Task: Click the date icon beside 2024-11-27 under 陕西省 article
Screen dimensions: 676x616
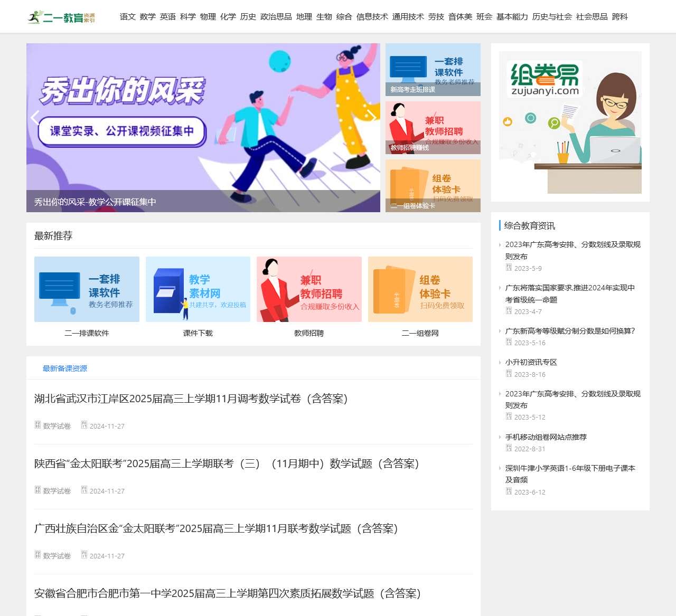Action: (x=84, y=490)
